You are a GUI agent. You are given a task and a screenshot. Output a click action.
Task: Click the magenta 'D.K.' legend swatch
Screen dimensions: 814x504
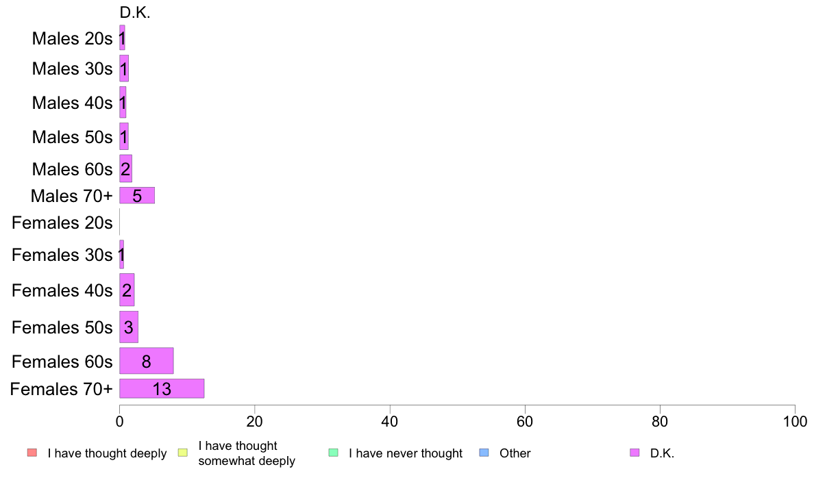[x=634, y=453]
